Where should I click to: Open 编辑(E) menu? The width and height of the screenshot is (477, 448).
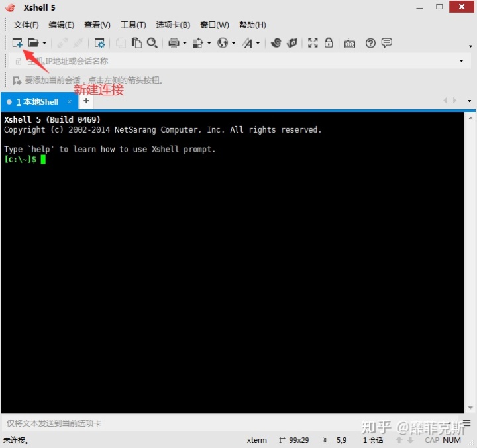[62, 25]
